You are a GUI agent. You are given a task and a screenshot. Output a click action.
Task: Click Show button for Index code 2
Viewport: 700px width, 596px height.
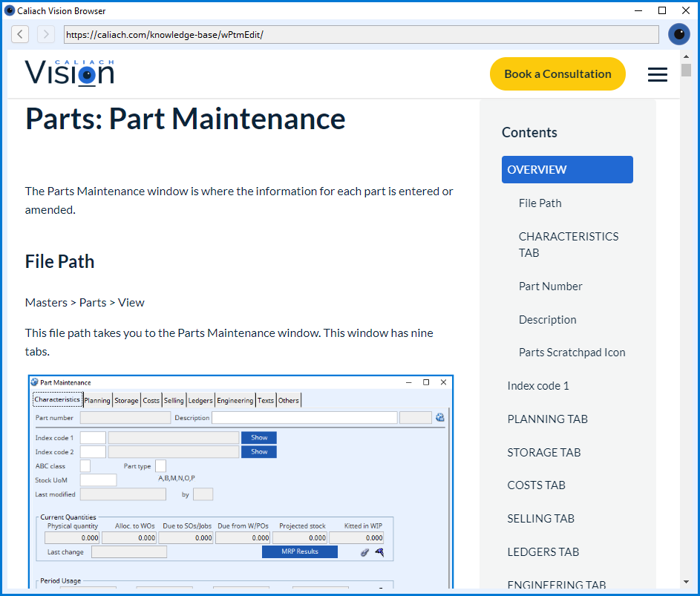pyautogui.click(x=259, y=452)
